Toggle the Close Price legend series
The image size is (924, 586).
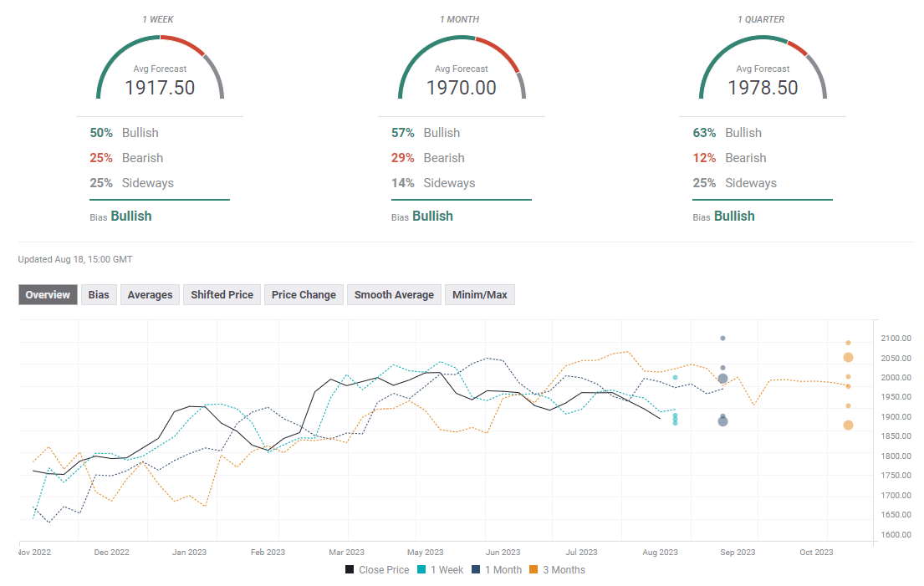point(376,570)
